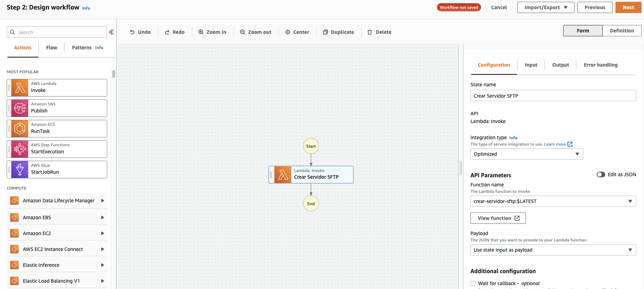The height and width of the screenshot is (289, 644).
Task: Open the Patterns tab
Action: click(x=81, y=48)
